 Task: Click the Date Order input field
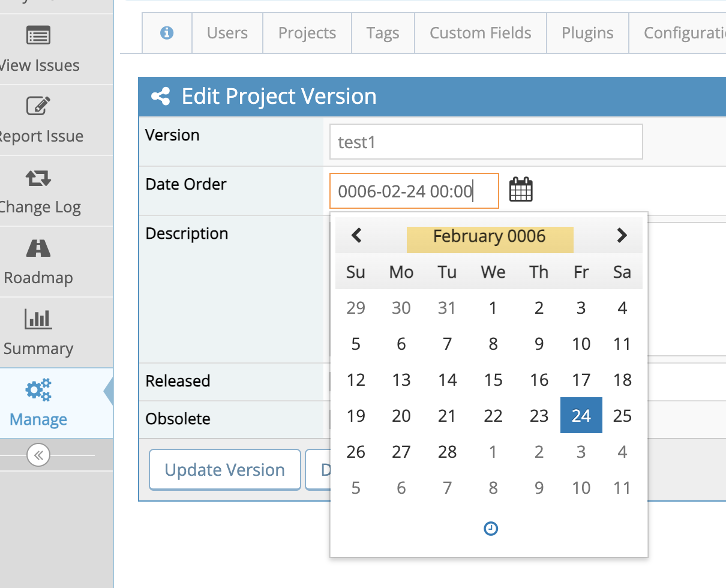click(414, 191)
